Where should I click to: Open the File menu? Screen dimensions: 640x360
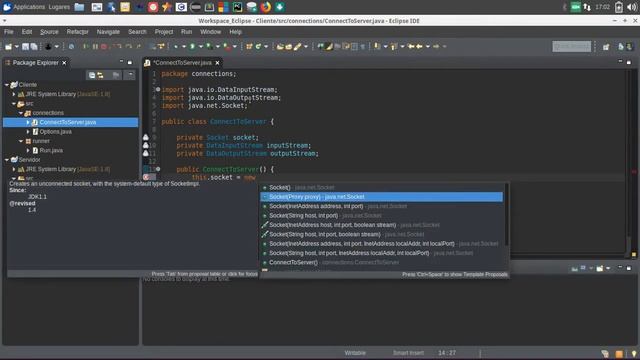pos(9,32)
